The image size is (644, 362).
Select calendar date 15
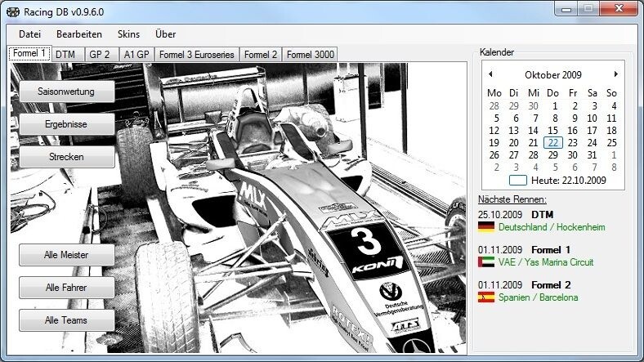(x=552, y=131)
